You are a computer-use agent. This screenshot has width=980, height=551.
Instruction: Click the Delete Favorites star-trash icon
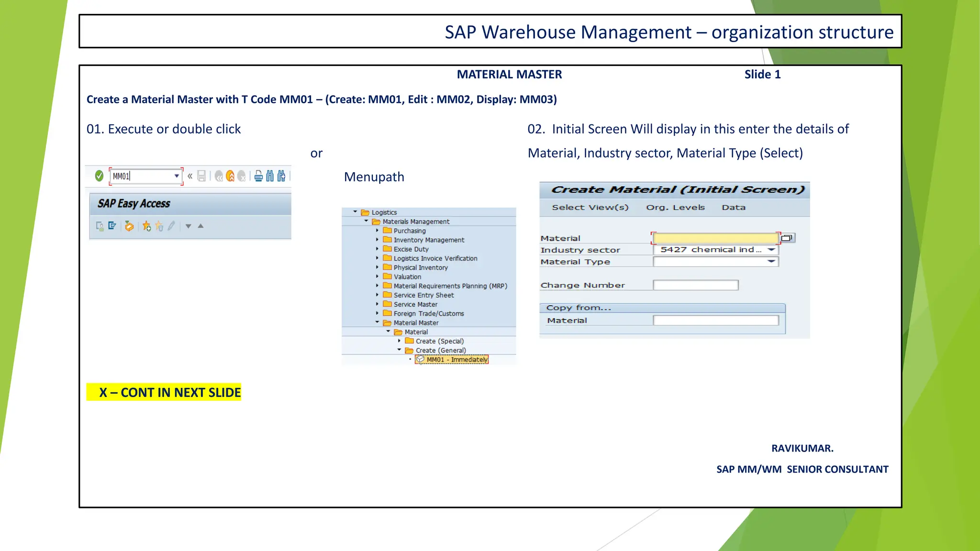click(159, 226)
